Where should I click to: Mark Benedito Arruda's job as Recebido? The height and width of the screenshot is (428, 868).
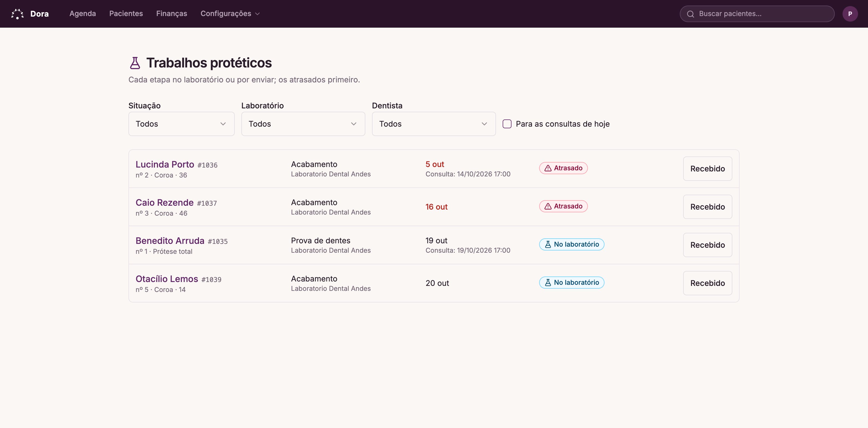[x=707, y=245]
